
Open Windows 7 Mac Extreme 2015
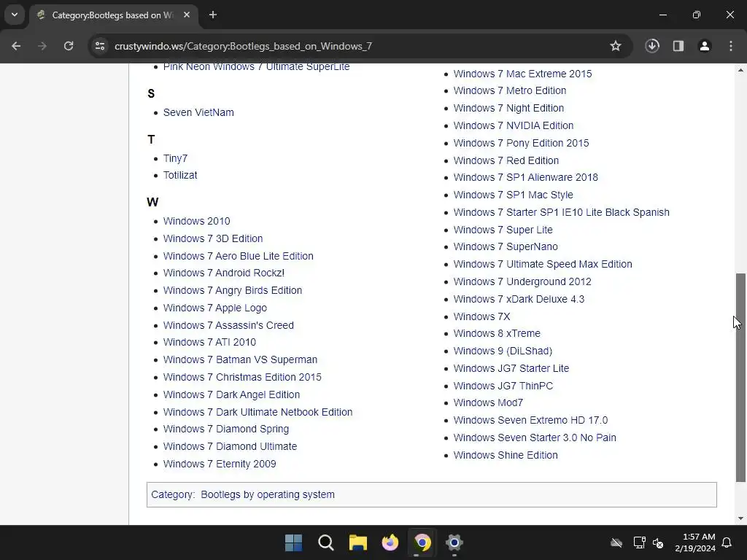[x=522, y=74]
